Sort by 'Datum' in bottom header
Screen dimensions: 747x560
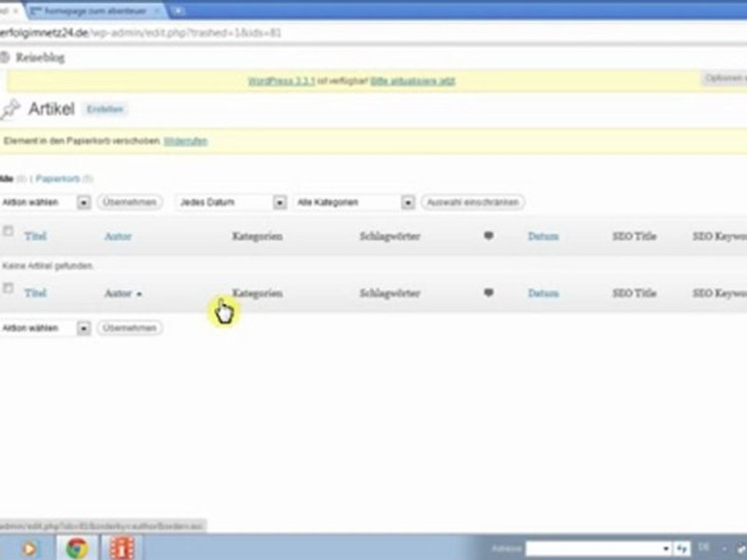point(543,293)
